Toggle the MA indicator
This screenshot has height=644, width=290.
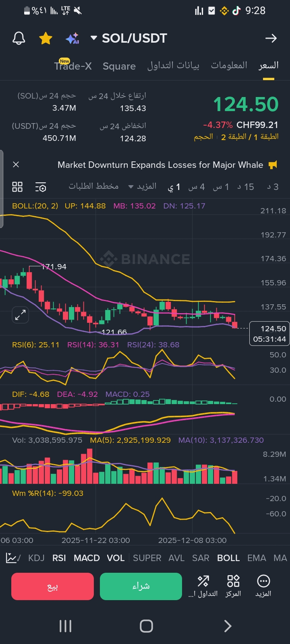[x=280, y=558]
